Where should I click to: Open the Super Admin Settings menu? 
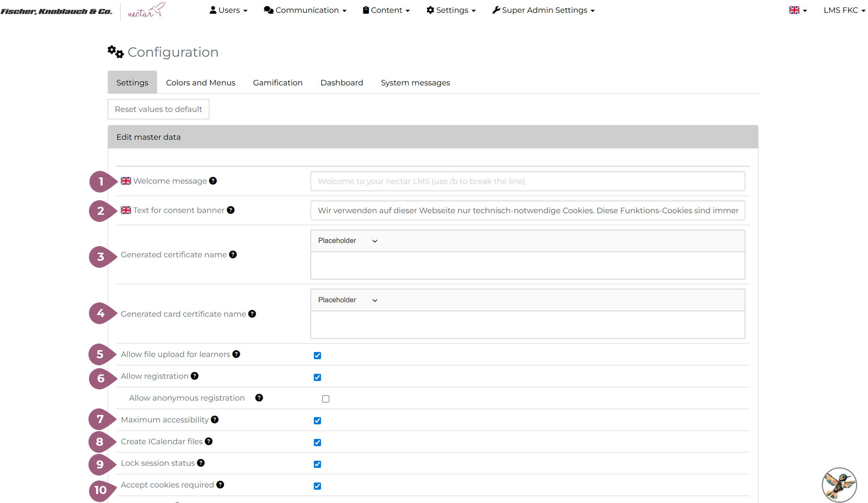click(543, 10)
